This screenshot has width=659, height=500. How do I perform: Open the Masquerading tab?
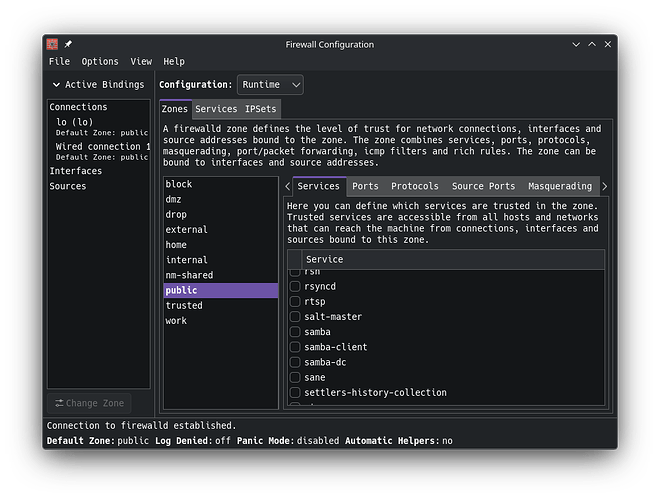(560, 187)
